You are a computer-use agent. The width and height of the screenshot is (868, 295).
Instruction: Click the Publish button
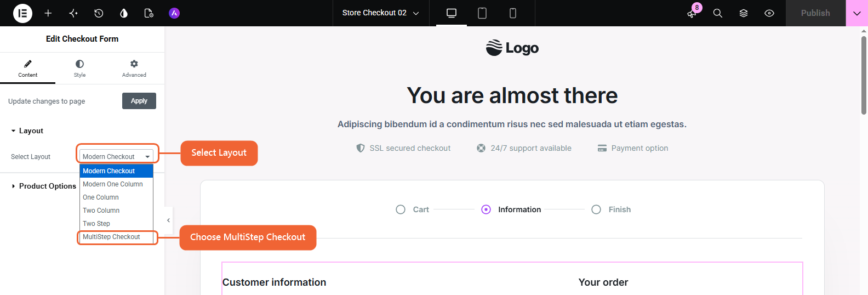click(815, 13)
